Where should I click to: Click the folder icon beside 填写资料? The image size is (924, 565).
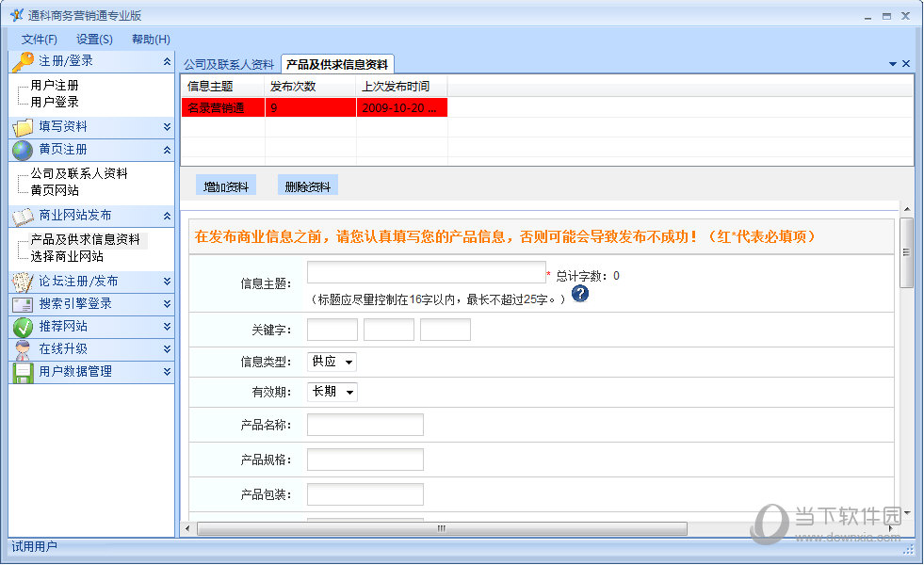click(x=23, y=127)
